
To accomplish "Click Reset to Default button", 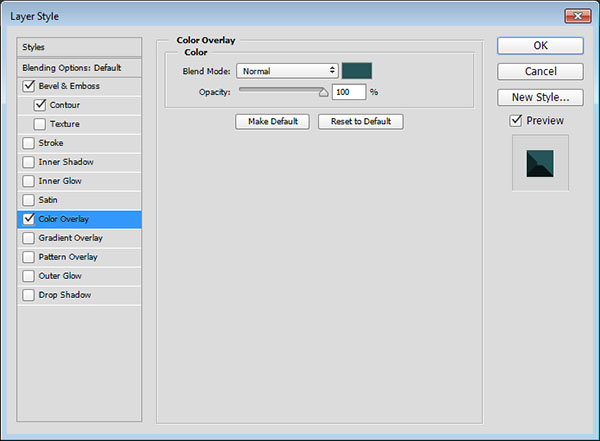I will (x=360, y=122).
